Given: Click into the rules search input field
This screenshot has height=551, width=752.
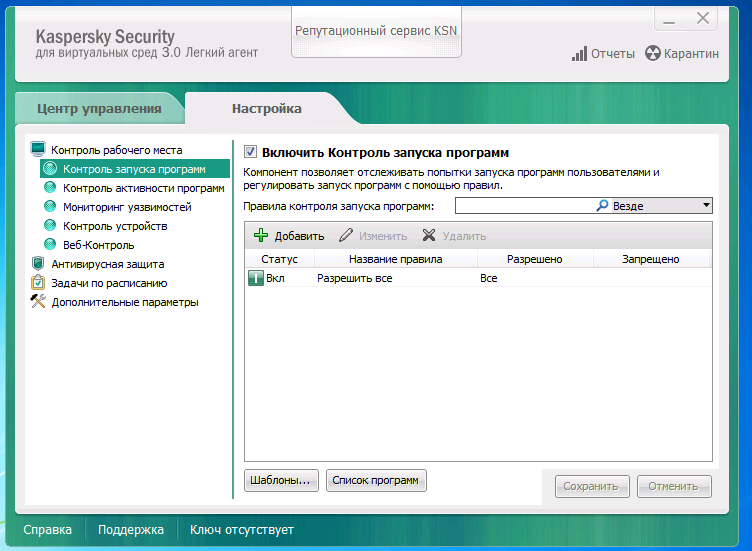Looking at the screenshot, I should 525,205.
